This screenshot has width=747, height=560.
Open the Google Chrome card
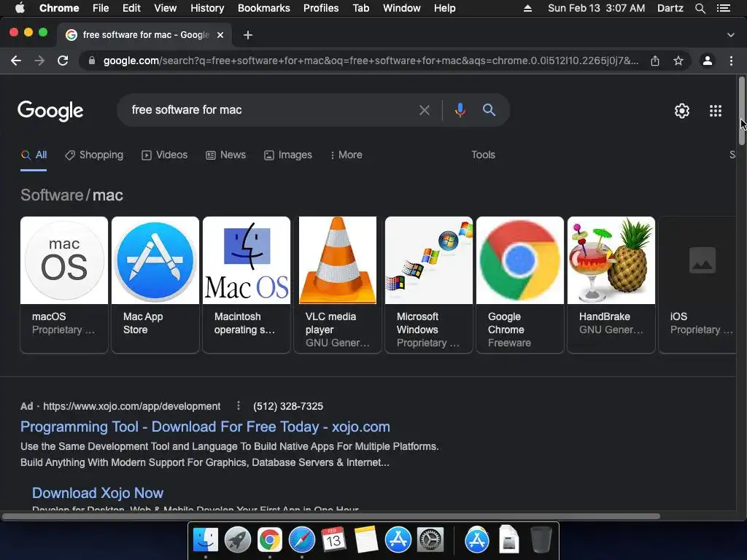coord(519,285)
